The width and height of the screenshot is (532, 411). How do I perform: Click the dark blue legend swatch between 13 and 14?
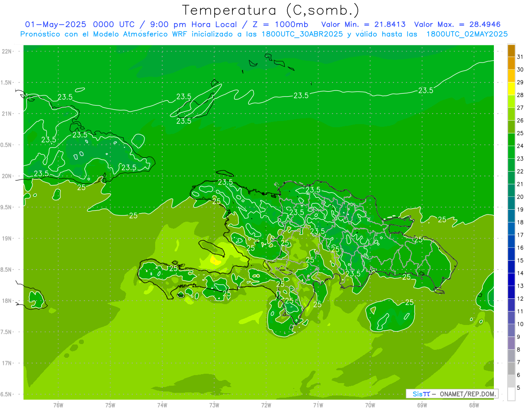(x=511, y=279)
